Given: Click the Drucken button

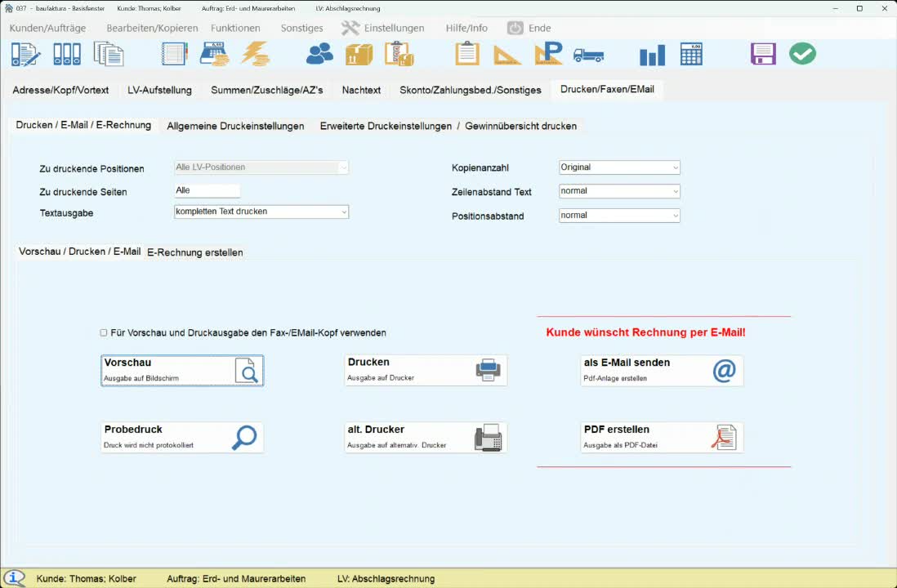Looking at the screenshot, I should (426, 370).
